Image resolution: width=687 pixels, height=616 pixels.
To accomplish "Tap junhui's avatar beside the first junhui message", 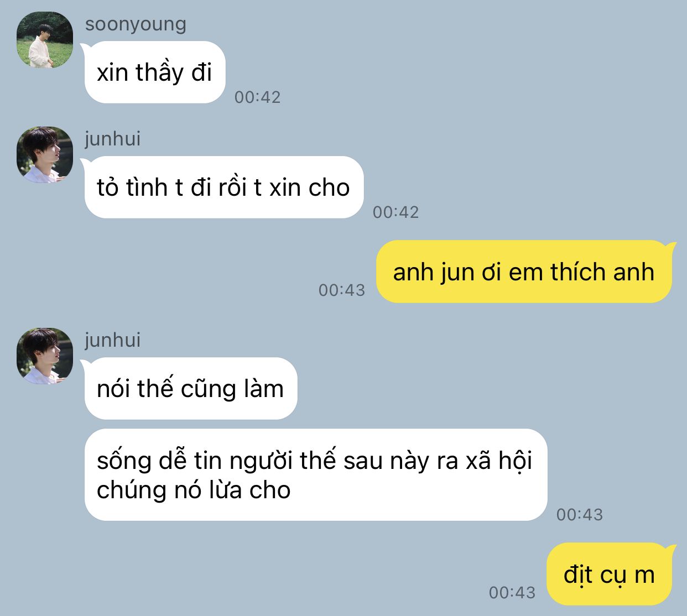I will (x=45, y=155).
